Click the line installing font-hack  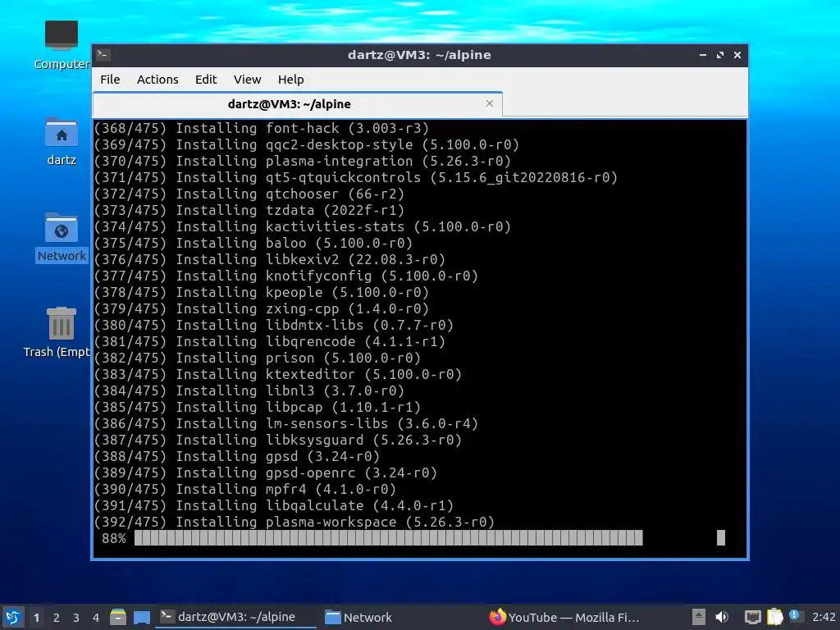tap(262, 129)
